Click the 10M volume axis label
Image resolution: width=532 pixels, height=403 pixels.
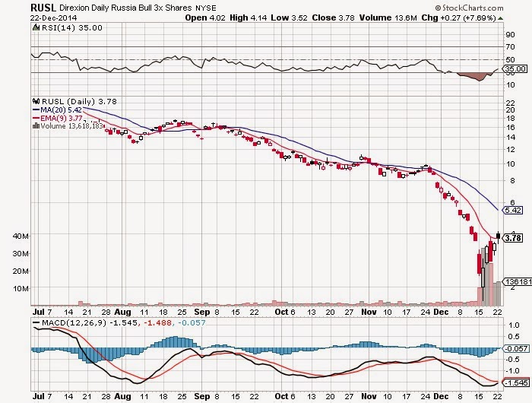[x=21, y=289]
